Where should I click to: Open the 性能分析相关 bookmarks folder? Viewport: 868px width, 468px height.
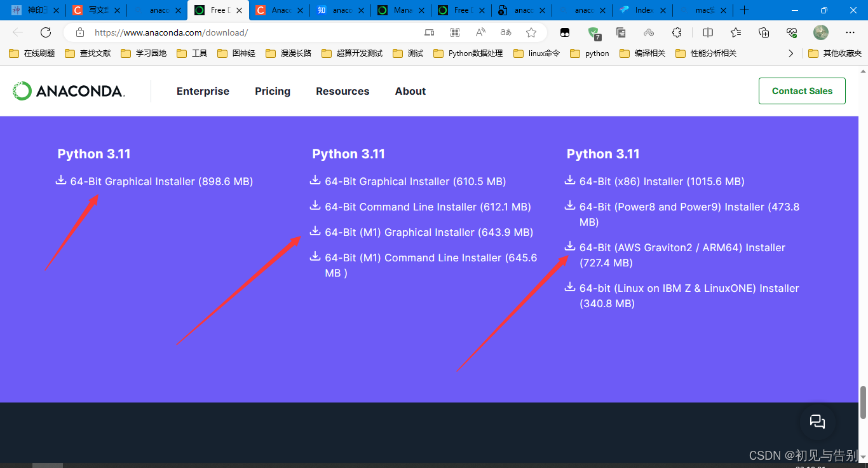[x=705, y=53]
